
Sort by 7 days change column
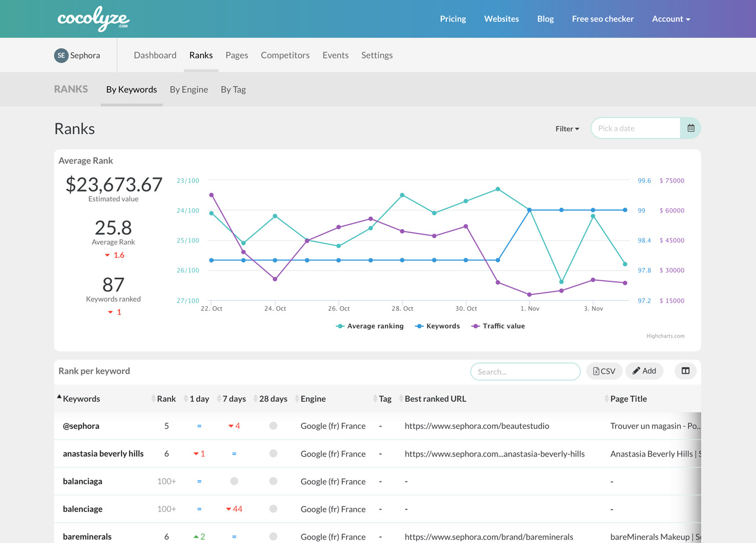pos(234,399)
